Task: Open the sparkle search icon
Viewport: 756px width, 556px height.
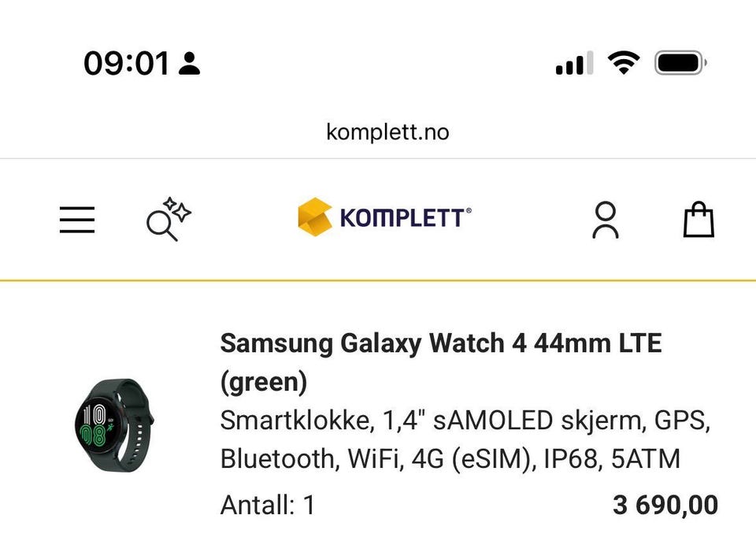Action: 169,220
